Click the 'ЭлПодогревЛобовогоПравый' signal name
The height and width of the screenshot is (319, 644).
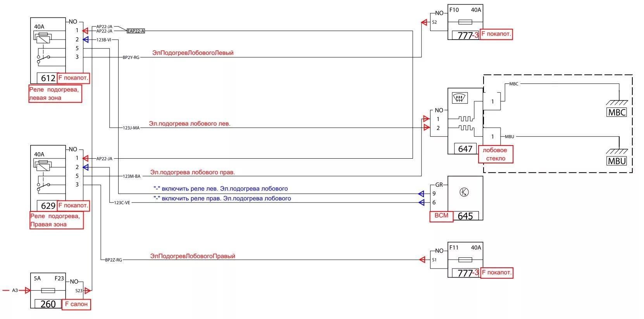(x=193, y=256)
